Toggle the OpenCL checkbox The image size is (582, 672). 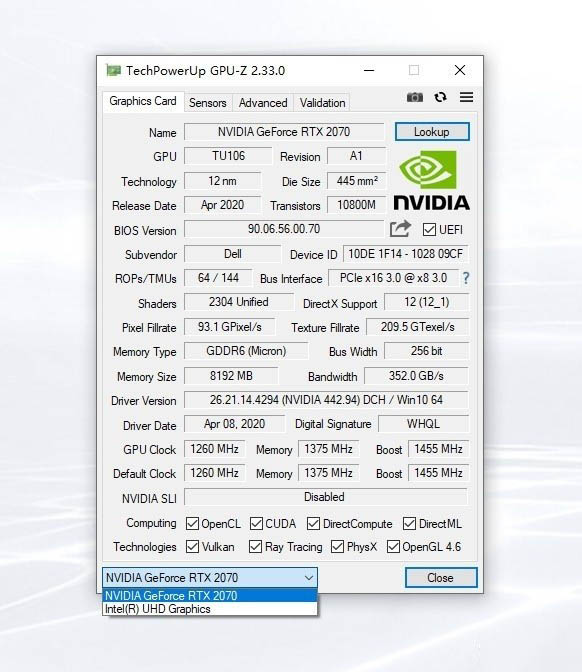(192, 524)
